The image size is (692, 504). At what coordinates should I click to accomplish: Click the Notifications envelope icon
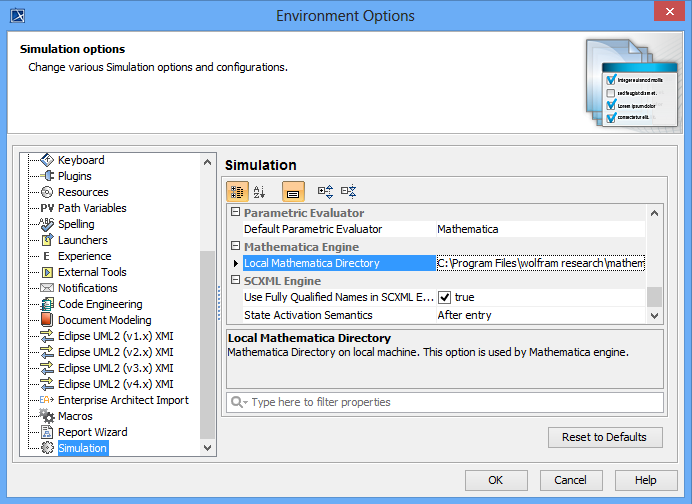point(47,288)
